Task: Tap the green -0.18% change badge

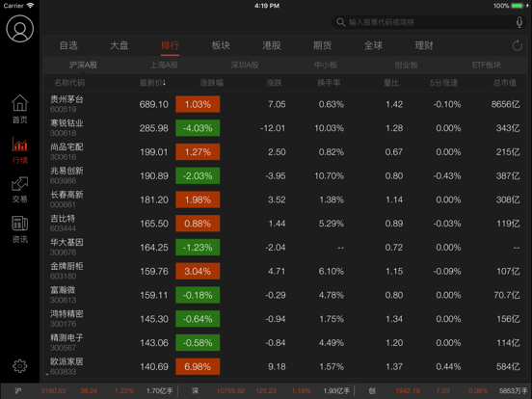Action: [198, 295]
